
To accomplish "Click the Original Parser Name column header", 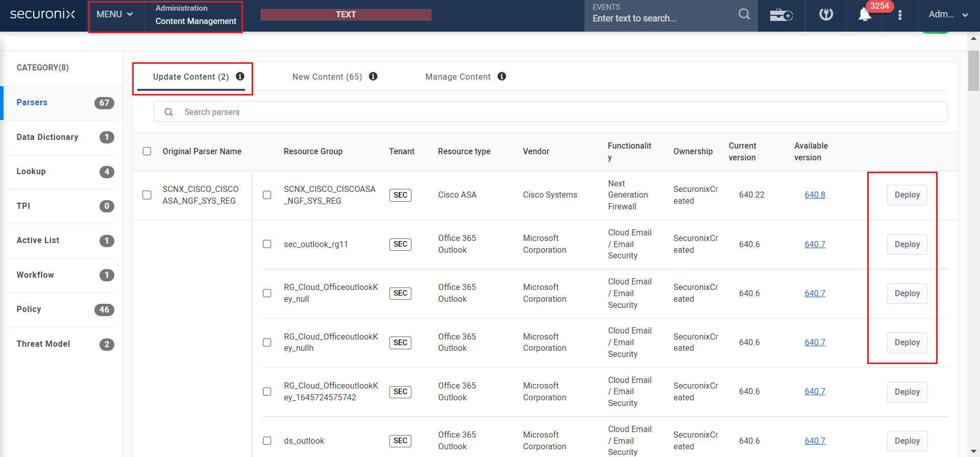I will click(x=202, y=151).
